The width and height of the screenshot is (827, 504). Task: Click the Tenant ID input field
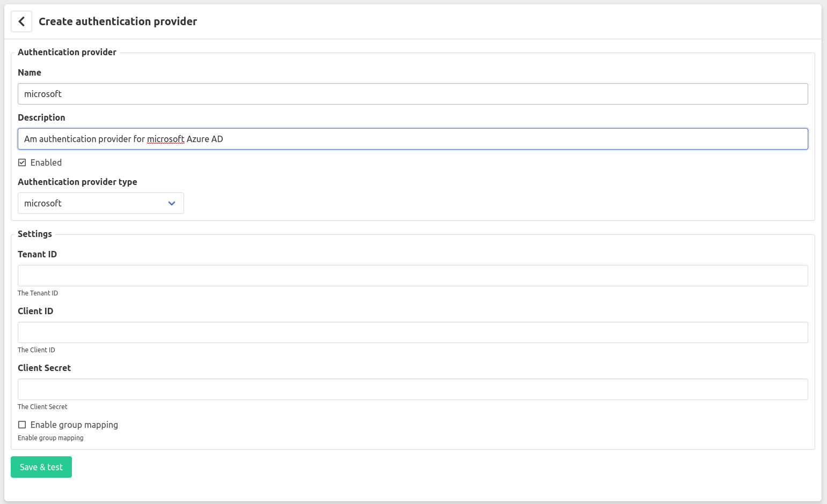(413, 276)
